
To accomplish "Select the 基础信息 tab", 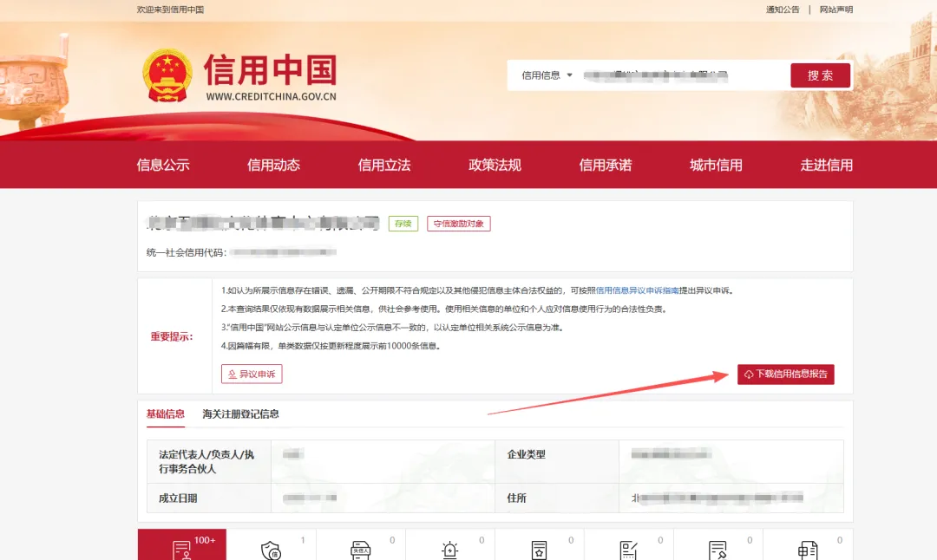I will click(x=166, y=413).
